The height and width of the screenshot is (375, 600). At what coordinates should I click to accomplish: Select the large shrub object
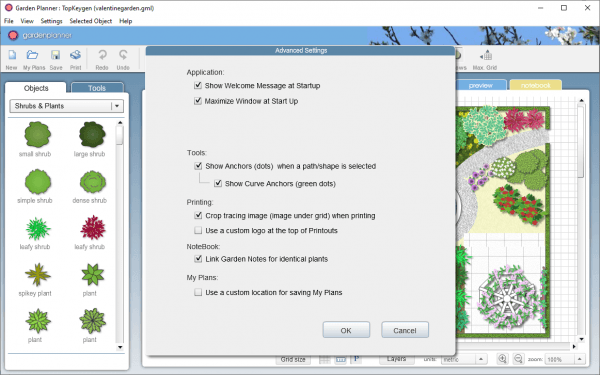(92, 134)
